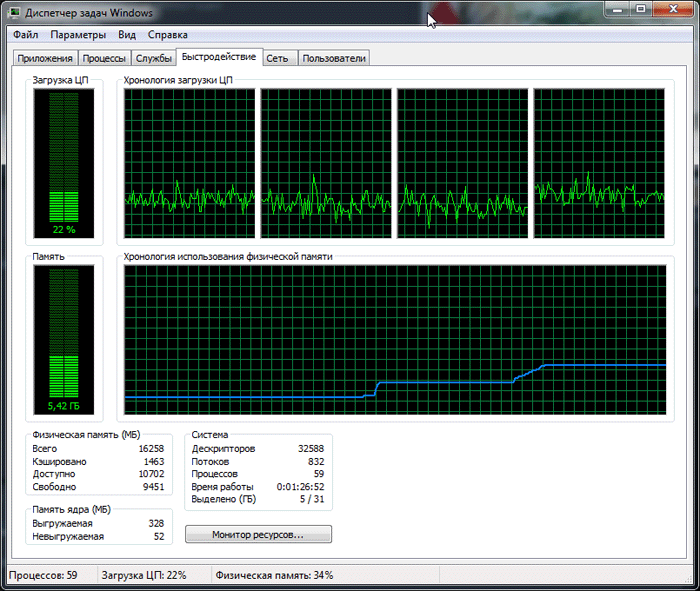Click the Загрузка ЦП group label
Viewport: 700px width, 591px height.
pos(60,80)
